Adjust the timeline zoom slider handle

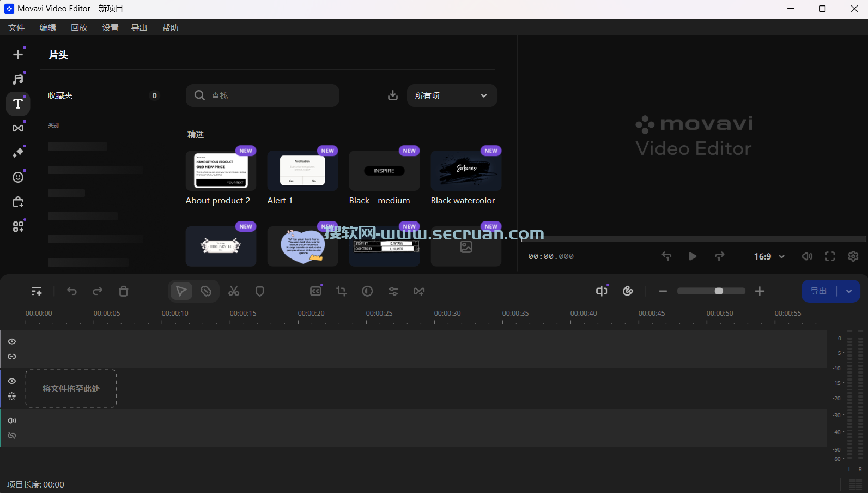pos(719,291)
